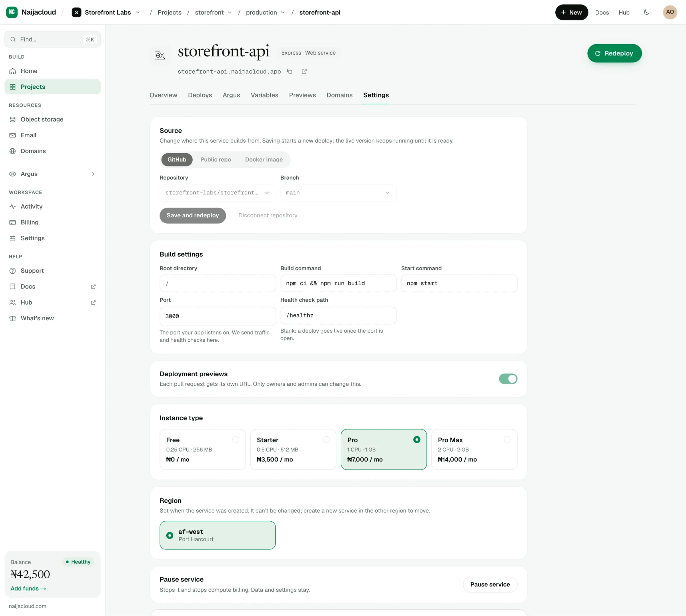
Task: Toggle dark mode moon icon
Action: point(647,12)
